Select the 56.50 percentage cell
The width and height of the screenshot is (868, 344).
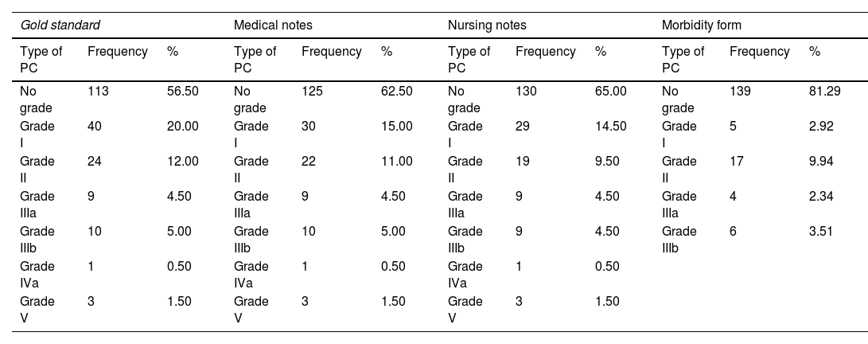point(183,92)
